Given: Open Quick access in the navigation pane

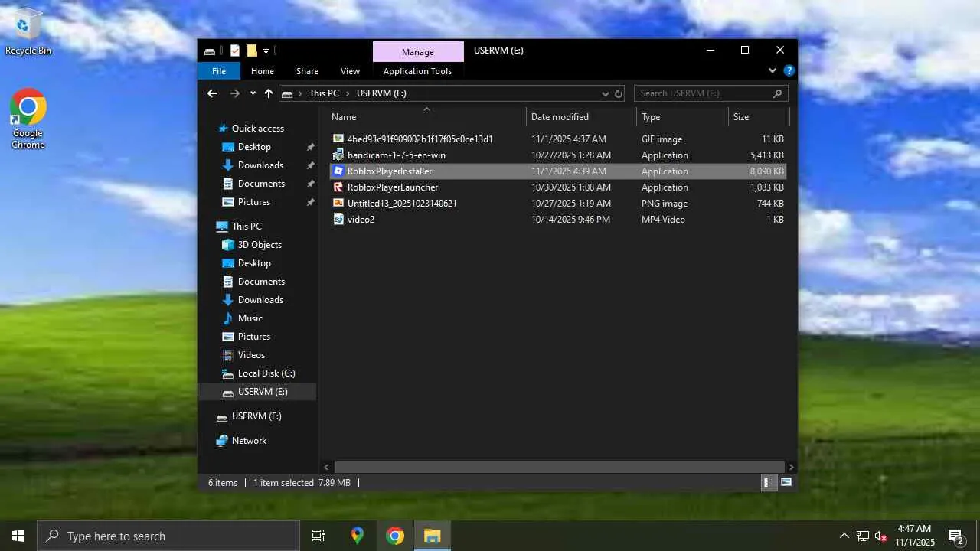Looking at the screenshot, I should [x=257, y=129].
